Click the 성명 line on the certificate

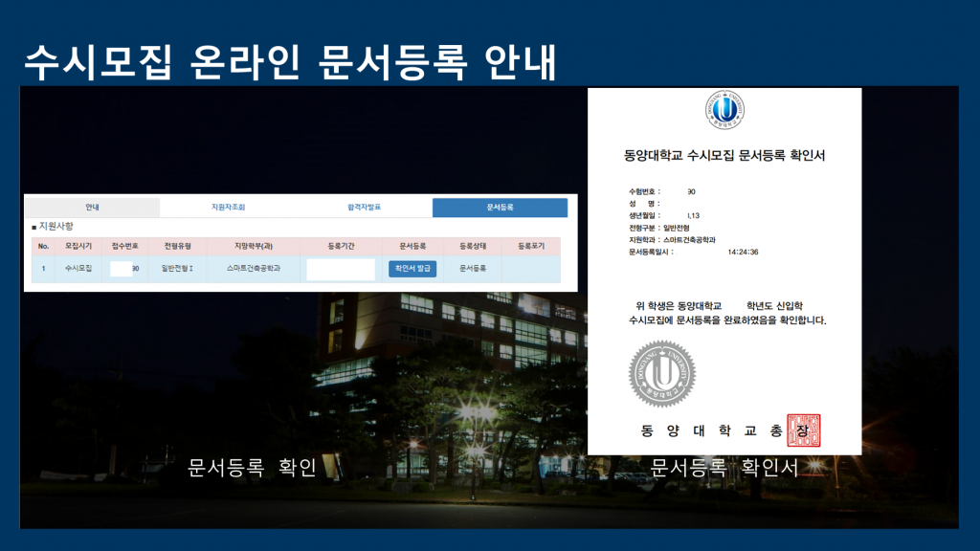pyautogui.click(x=644, y=204)
